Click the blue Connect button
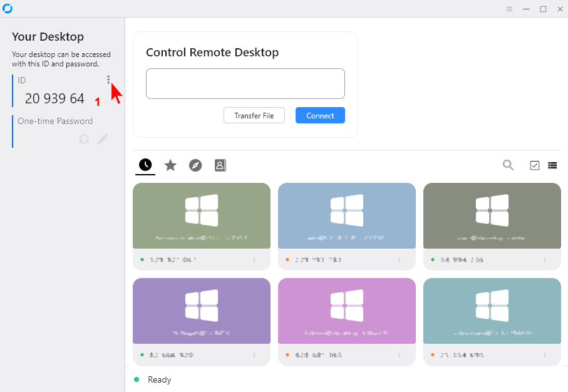 click(x=320, y=116)
